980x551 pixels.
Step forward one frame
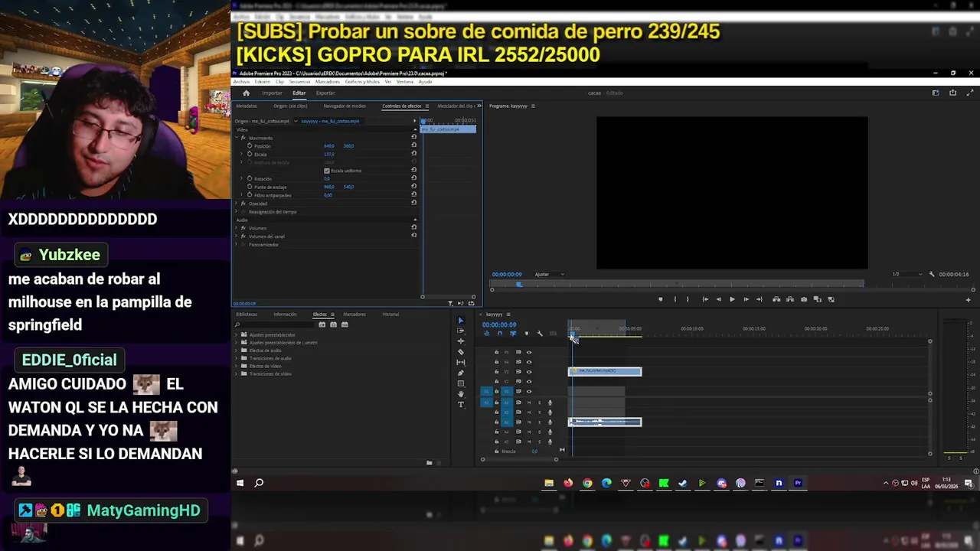pyautogui.click(x=746, y=299)
